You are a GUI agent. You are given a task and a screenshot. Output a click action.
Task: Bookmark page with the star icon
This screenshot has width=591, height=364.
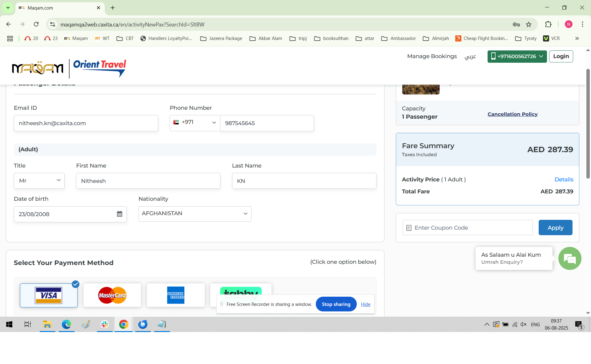[x=529, y=25]
